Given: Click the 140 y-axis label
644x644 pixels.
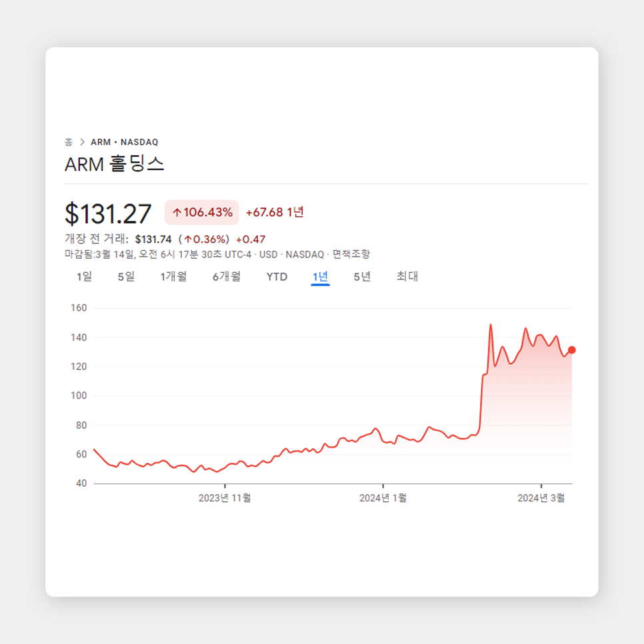Looking at the screenshot, I should (x=79, y=337).
